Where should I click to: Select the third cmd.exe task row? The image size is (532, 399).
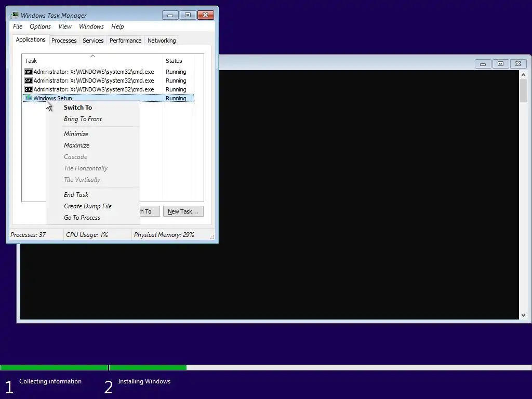(108, 89)
